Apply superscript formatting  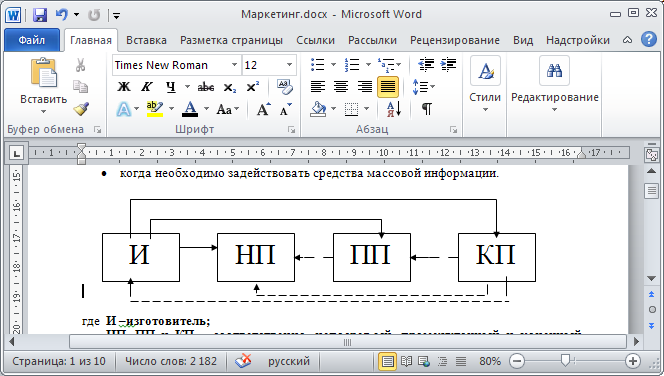pos(253,87)
